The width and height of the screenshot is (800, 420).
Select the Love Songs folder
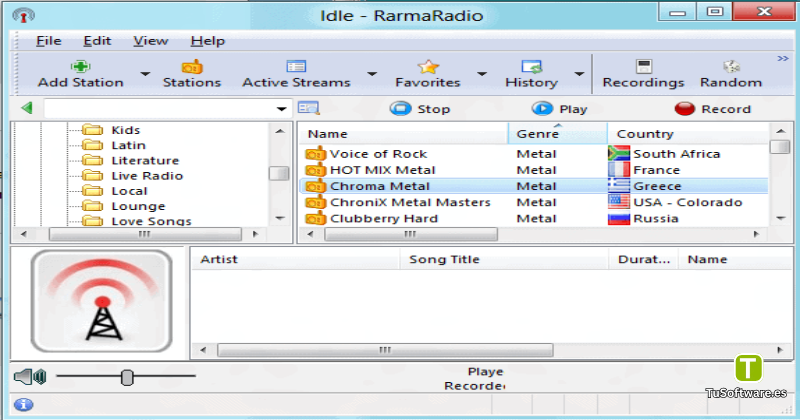pyautogui.click(x=151, y=221)
